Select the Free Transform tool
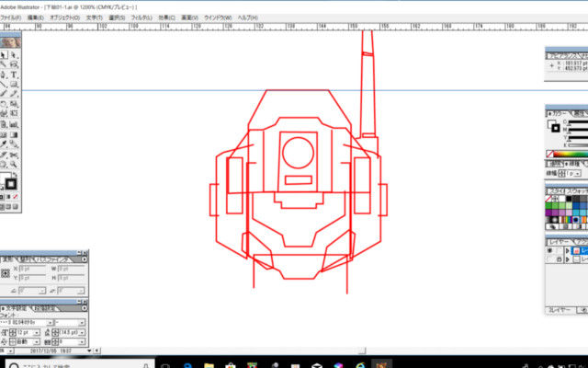The image size is (588, 368). 14,113
